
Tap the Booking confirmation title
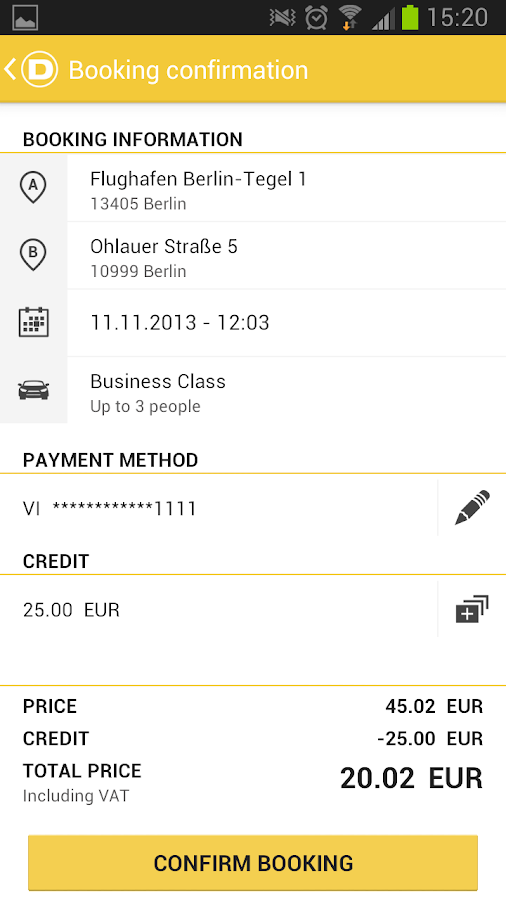188,70
